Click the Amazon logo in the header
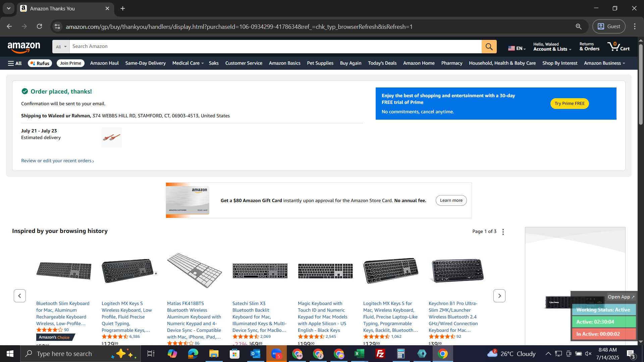This screenshot has width=644, height=362. click(24, 47)
